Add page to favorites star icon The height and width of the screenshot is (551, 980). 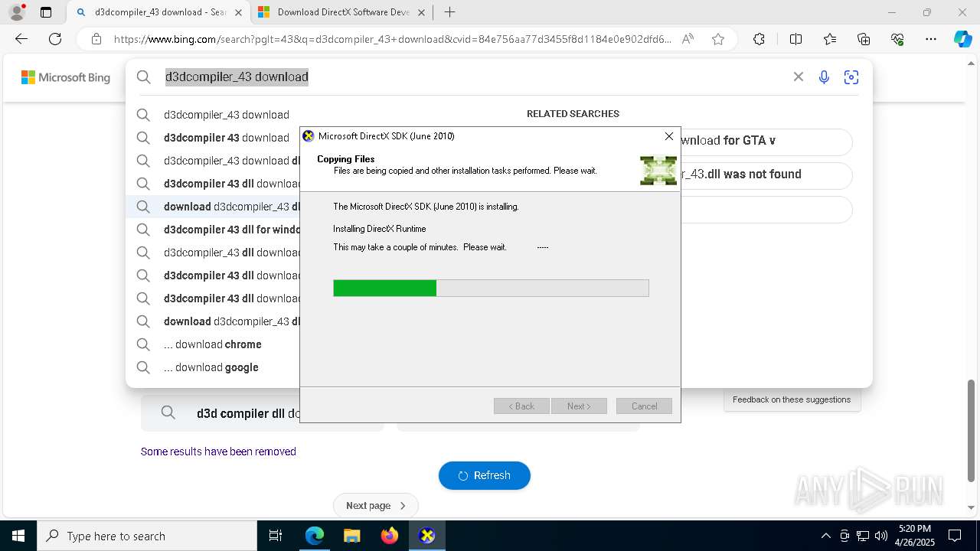pos(718,39)
